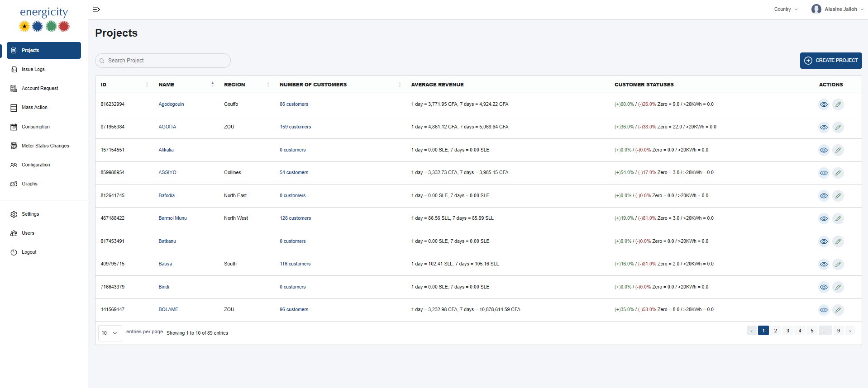
Task: Sort table by ID column
Action: pyautogui.click(x=124, y=85)
